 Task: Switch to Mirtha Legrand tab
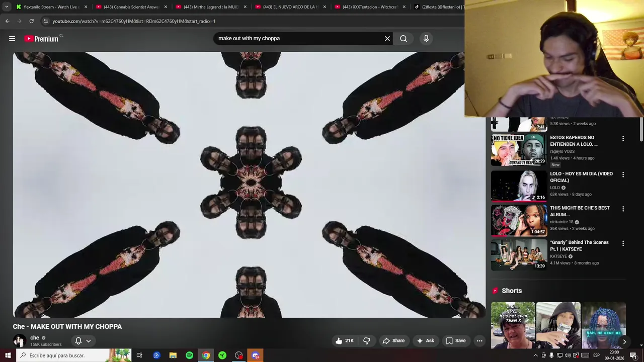[x=210, y=7]
